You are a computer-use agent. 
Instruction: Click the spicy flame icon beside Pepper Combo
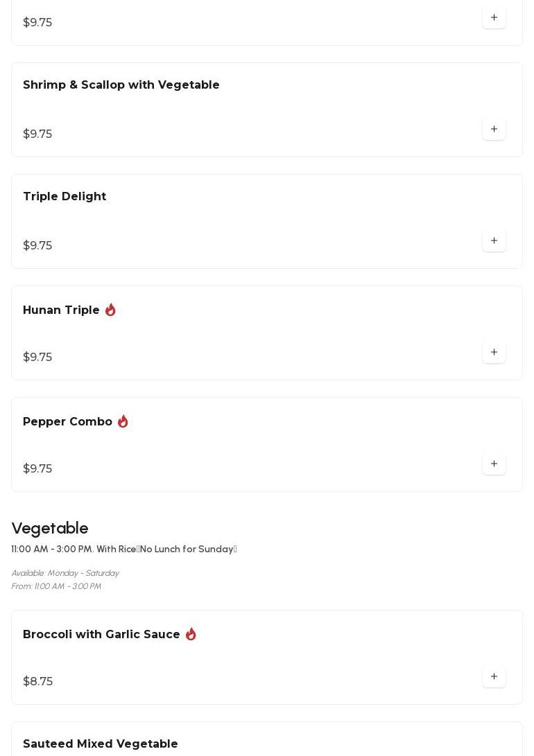tap(123, 421)
